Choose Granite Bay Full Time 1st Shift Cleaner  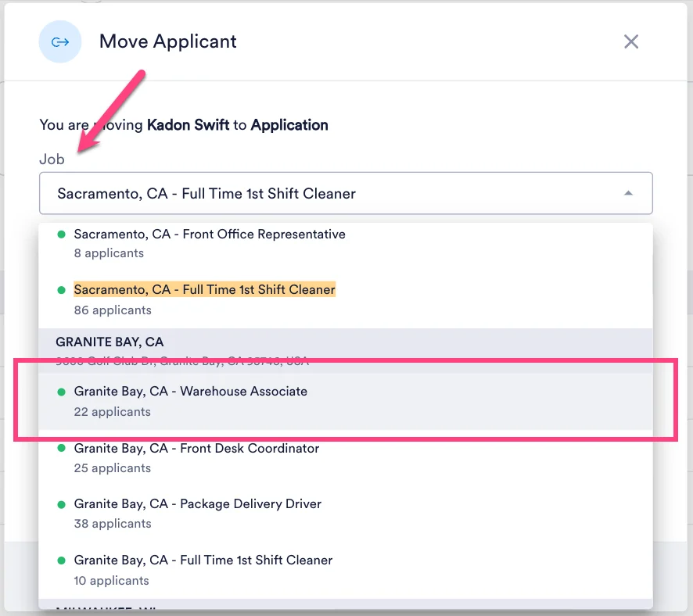[346, 570]
